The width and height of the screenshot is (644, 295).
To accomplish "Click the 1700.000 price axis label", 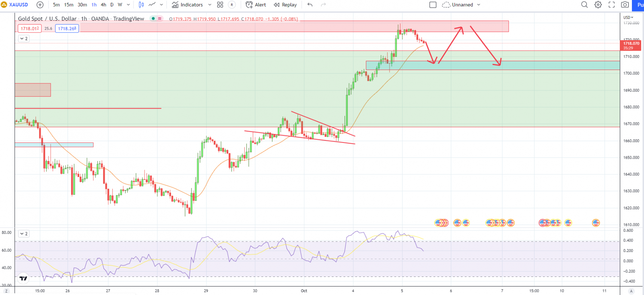I will coord(631,73).
